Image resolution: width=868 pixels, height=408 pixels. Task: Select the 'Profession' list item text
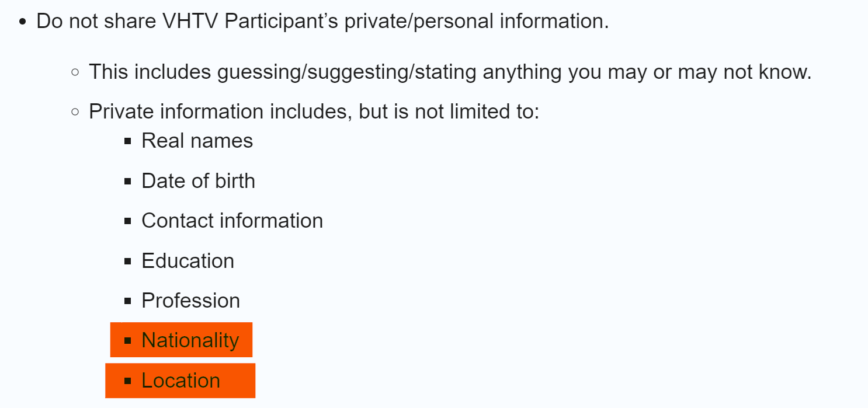point(190,301)
